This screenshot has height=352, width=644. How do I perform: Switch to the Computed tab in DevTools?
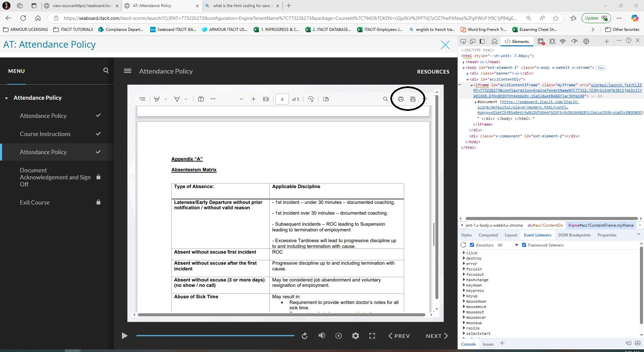point(488,235)
